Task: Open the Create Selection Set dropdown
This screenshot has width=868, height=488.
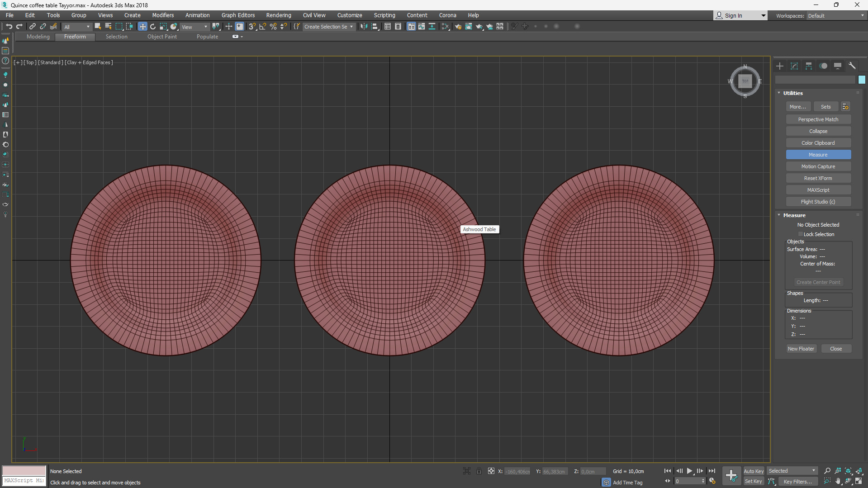Action: 328,27
